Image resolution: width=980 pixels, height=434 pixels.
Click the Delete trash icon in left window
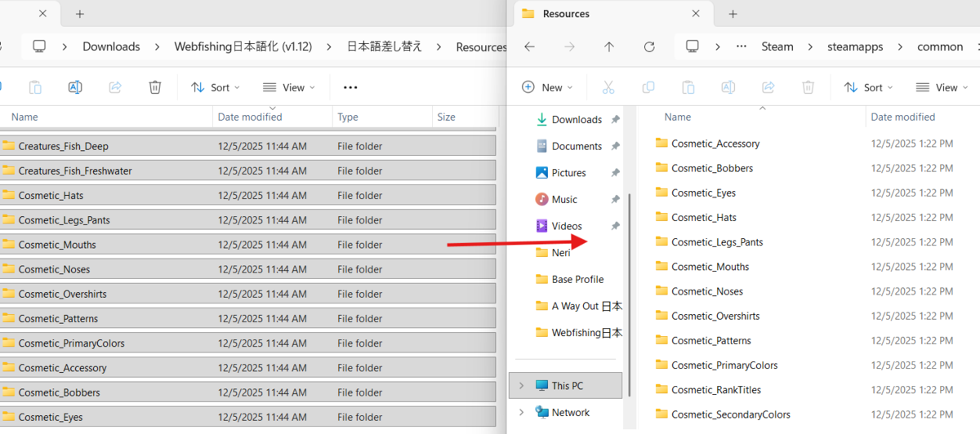point(155,87)
